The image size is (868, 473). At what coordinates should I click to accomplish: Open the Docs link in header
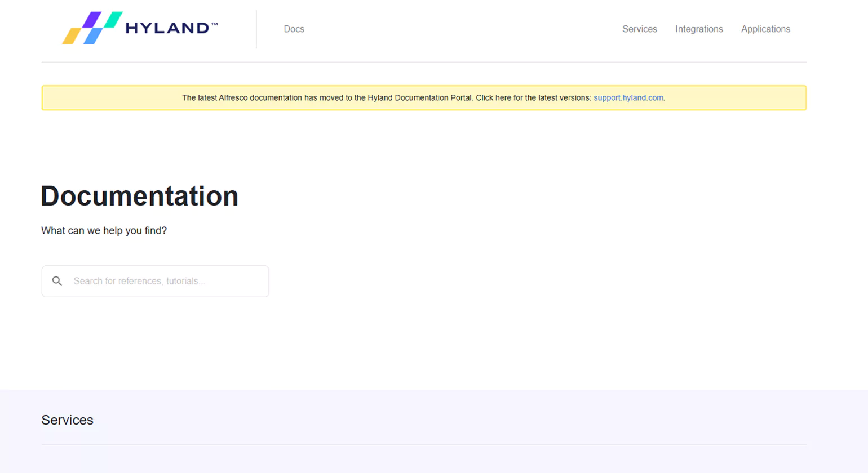coord(294,29)
